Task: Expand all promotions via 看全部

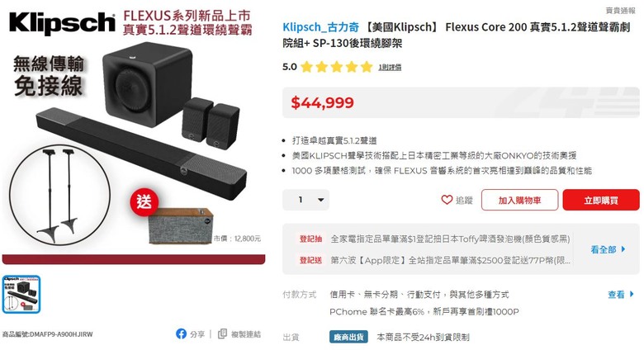Action: [x=604, y=249]
